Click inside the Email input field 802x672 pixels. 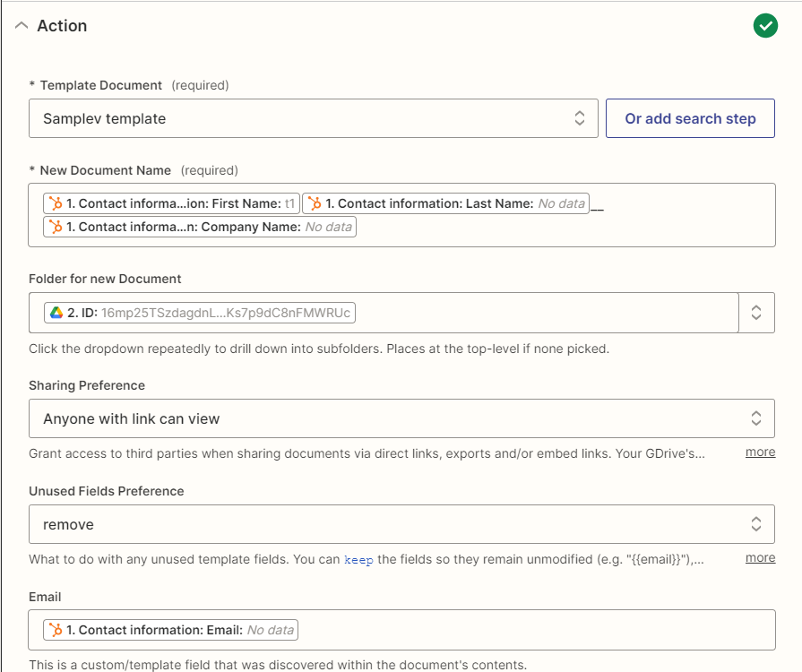(x=401, y=630)
